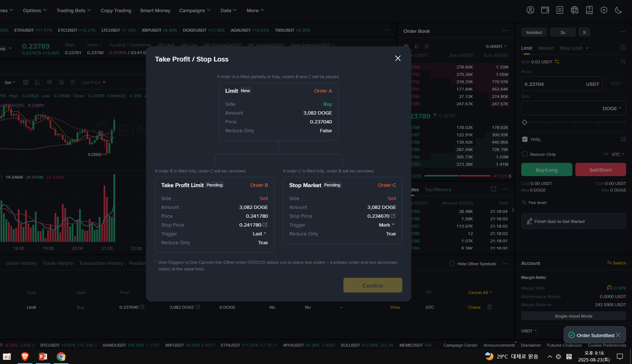Edit Order C stop price icon

[x=393, y=216]
